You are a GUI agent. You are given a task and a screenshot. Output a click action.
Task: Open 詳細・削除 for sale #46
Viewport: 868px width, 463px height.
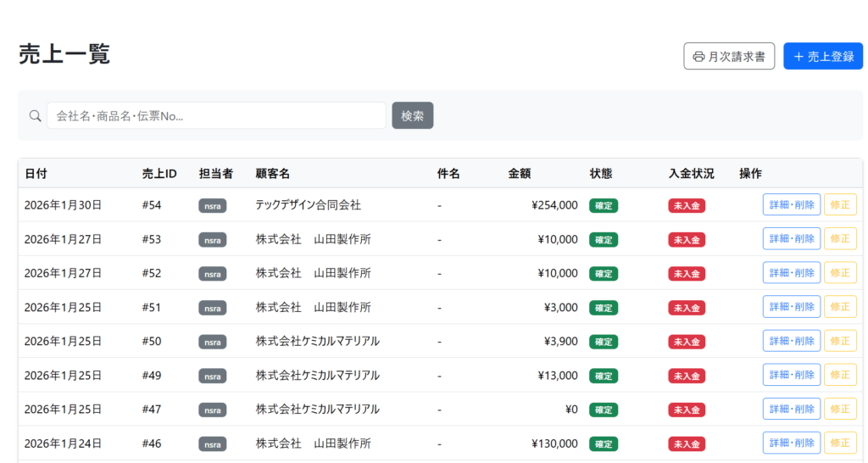point(791,443)
